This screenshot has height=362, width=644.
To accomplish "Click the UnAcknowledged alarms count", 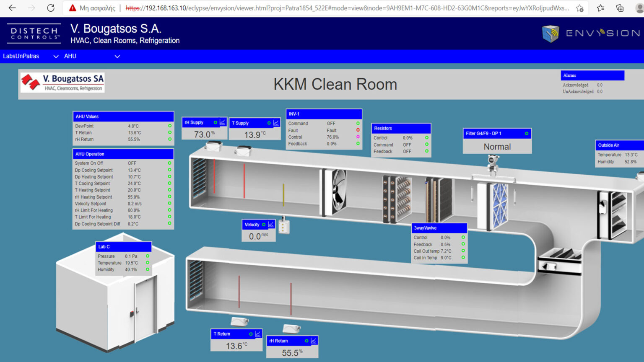I will 600,92.
